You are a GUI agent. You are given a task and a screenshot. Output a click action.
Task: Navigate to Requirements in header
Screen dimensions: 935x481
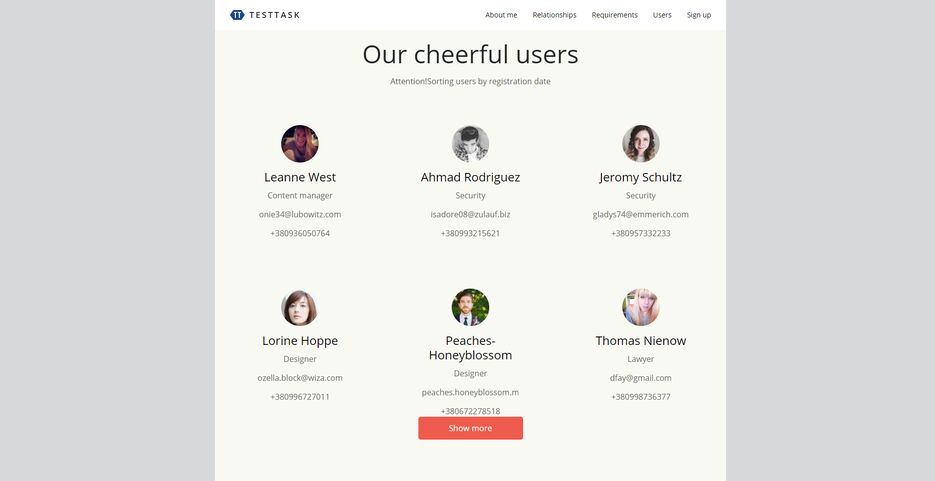tap(614, 15)
